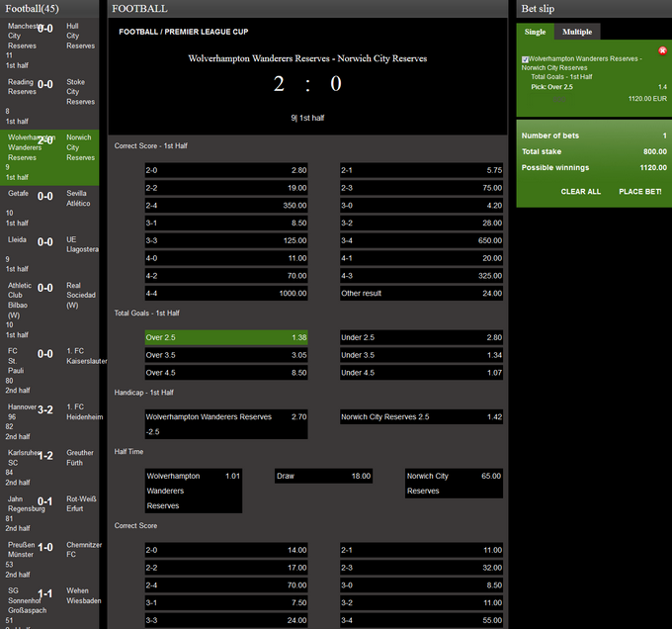Switch to the Multiple bet slip tab
Screen dimensions: 672x629
tap(577, 32)
